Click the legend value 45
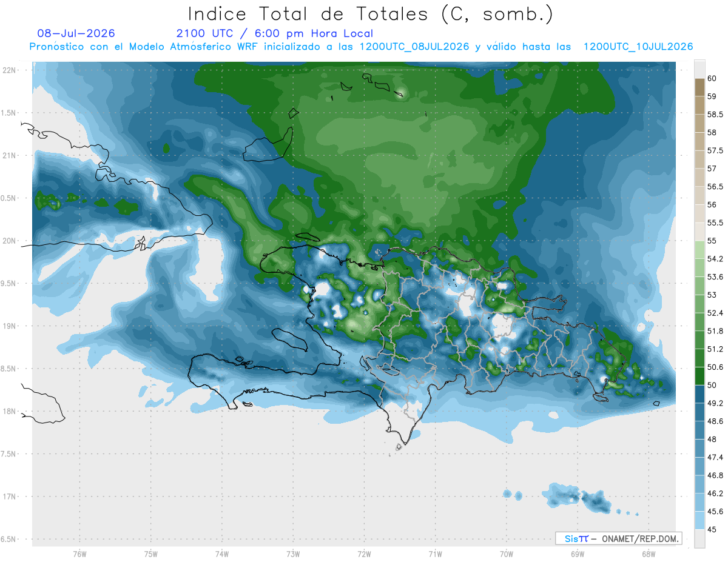 click(712, 530)
